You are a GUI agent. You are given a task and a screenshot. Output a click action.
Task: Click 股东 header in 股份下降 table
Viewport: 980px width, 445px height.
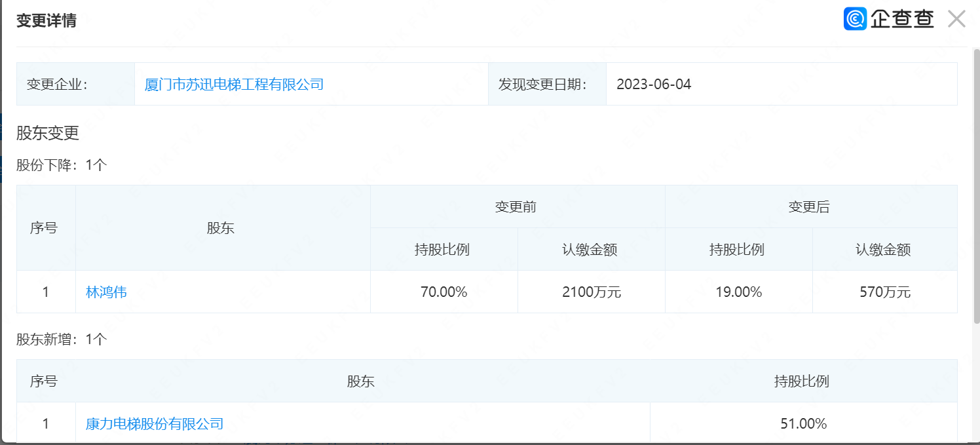(223, 228)
